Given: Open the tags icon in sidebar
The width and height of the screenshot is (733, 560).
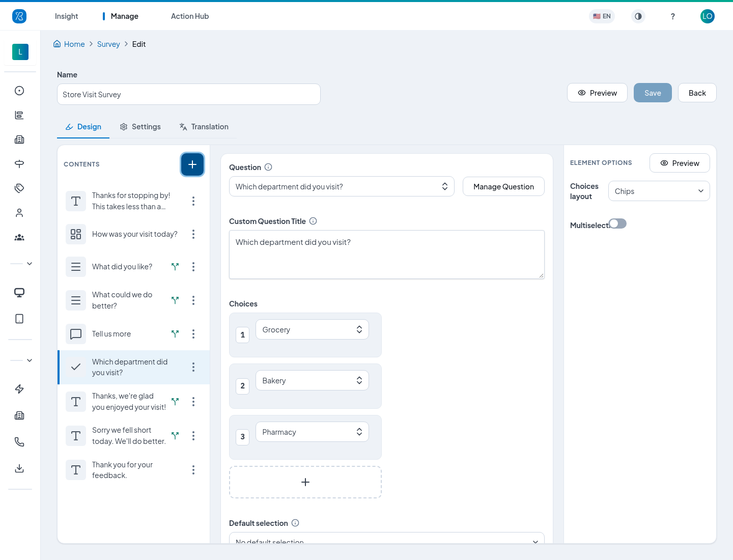Looking at the screenshot, I should click(x=19, y=188).
